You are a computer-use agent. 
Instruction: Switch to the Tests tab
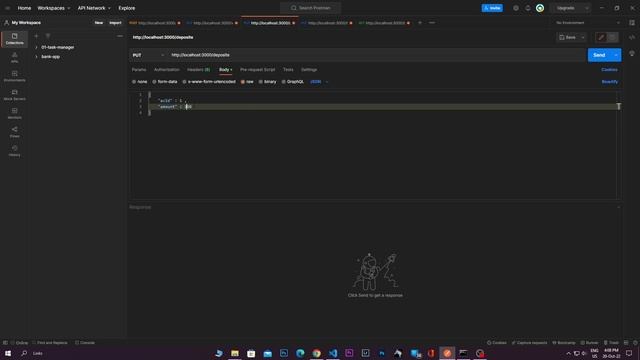tap(288, 70)
